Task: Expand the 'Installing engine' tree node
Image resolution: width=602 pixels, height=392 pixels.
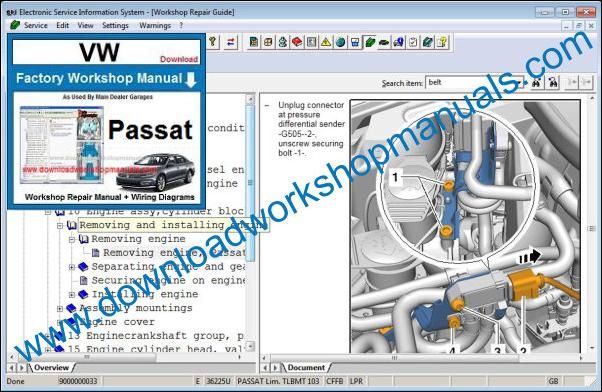Action: 72,294
